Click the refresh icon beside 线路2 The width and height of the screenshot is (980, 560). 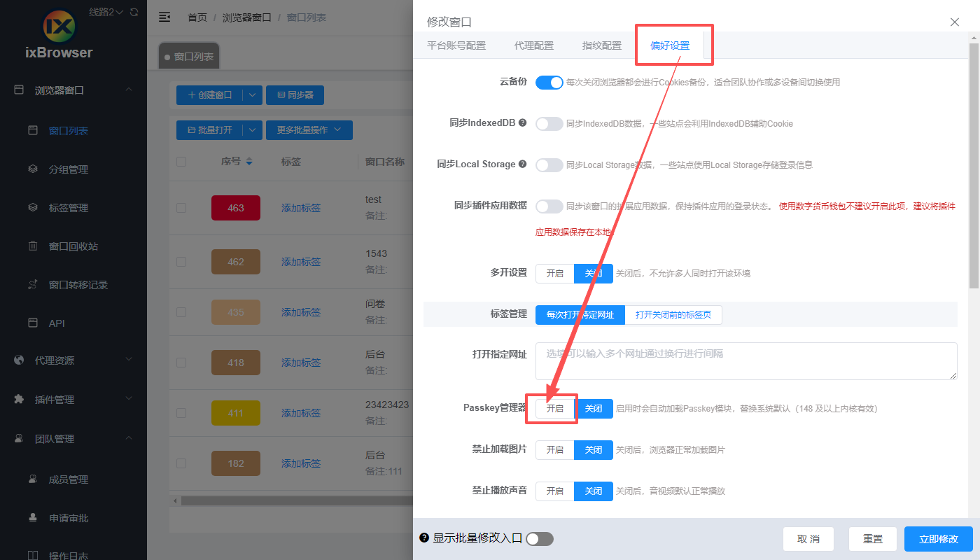coord(134,13)
